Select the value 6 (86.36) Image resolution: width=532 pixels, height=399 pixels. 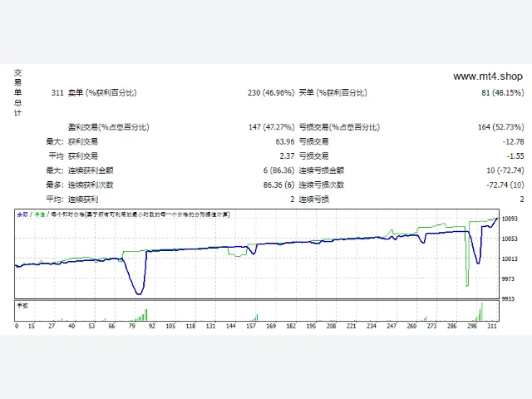[x=279, y=170]
